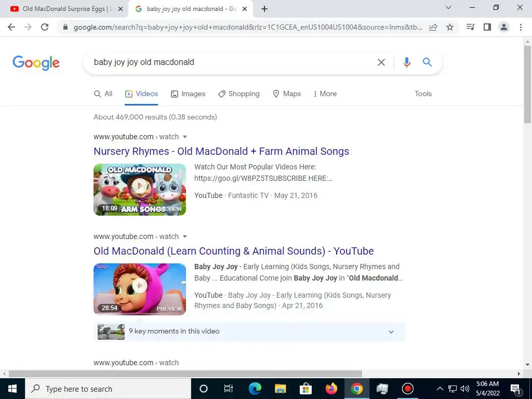Screen dimensions: 532x399
Task: Share this page via address bar icon
Action: 433,27
